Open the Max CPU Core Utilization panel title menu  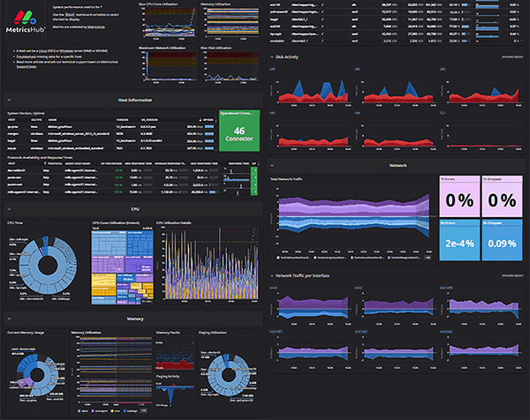click(164, 4)
